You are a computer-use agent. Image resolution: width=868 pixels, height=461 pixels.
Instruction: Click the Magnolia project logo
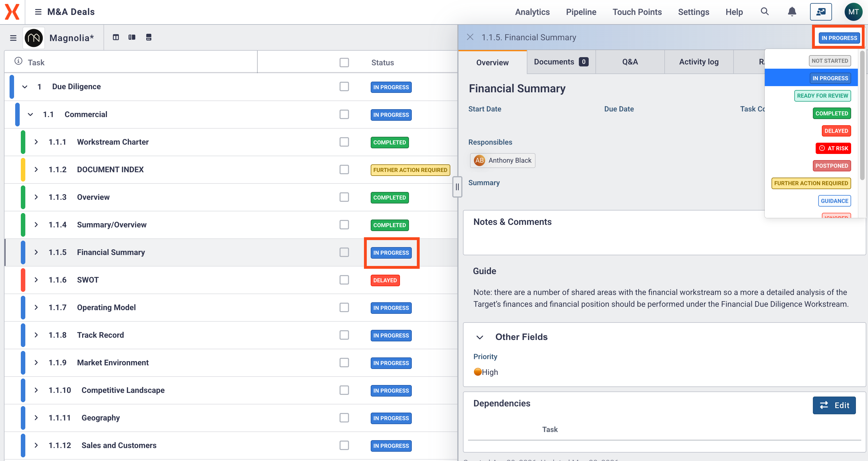click(34, 38)
